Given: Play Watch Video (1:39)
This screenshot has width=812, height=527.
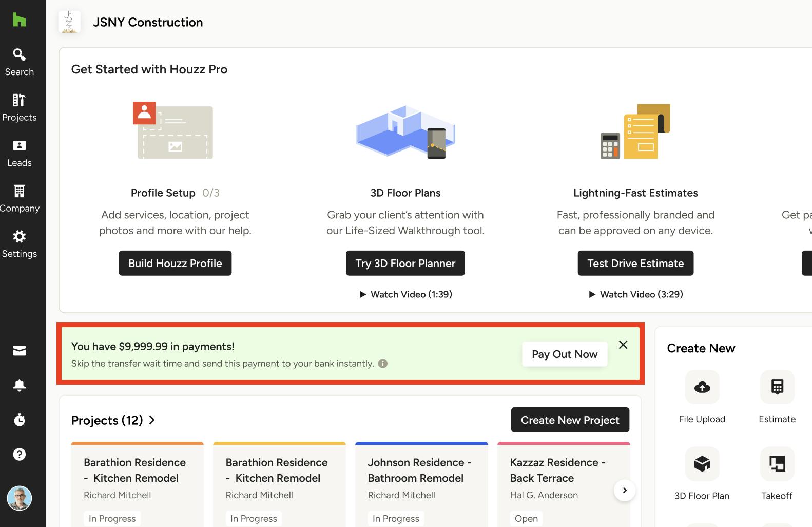Looking at the screenshot, I should 405,294.
